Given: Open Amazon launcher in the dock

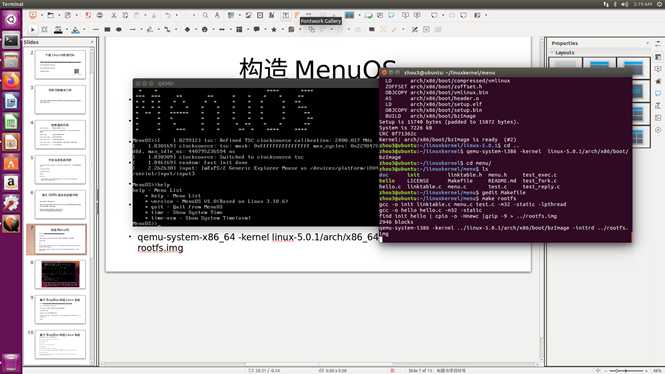Looking at the screenshot, I should (11, 183).
